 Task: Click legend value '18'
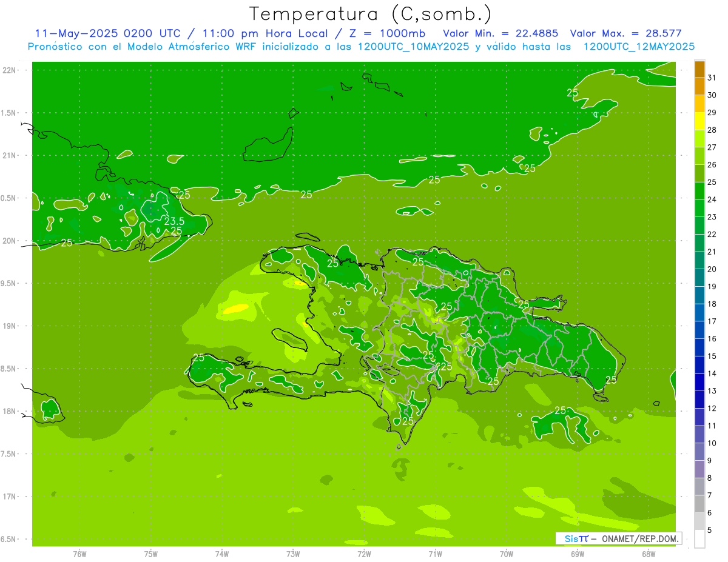pyautogui.click(x=712, y=304)
